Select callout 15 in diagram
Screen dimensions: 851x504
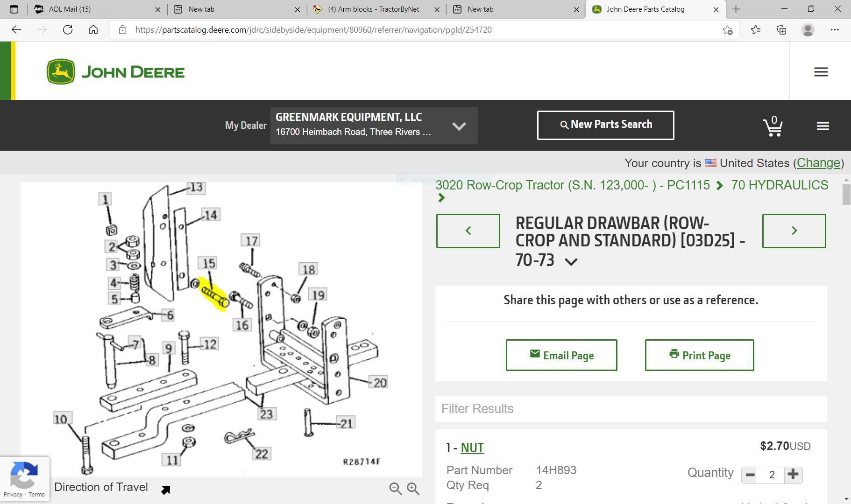pyautogui.click(x=208, y=263)
